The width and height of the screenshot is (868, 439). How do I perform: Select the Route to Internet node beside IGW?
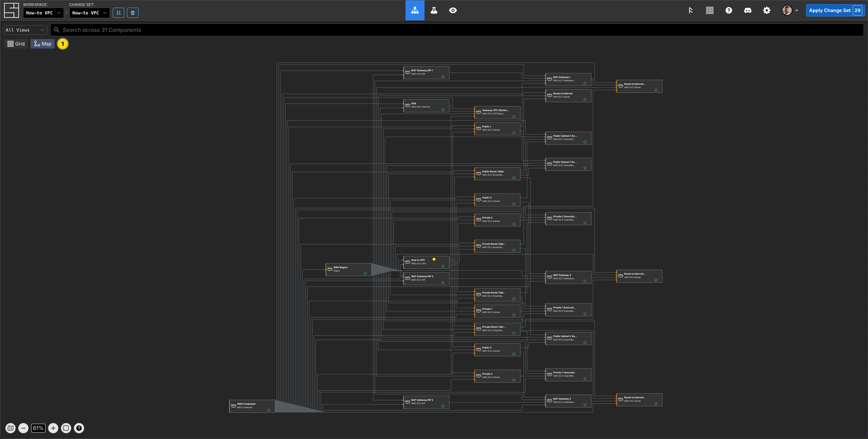pyautogui.click(x=568, y=96)
